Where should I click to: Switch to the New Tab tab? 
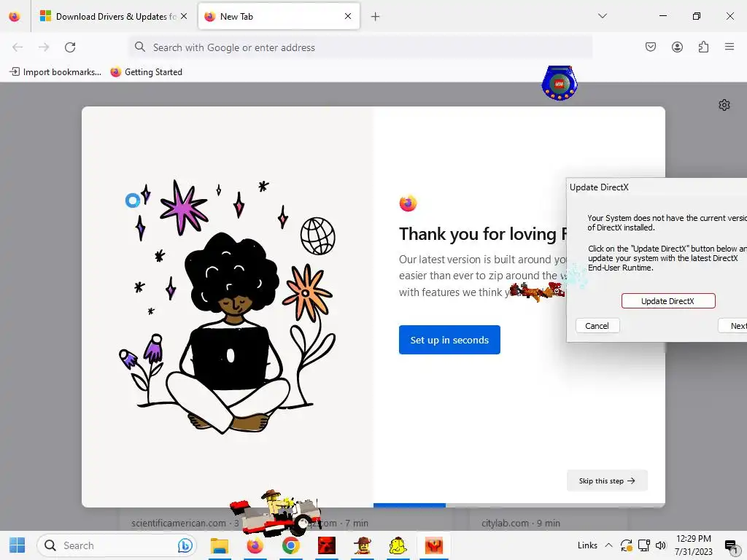pos(279,16)
